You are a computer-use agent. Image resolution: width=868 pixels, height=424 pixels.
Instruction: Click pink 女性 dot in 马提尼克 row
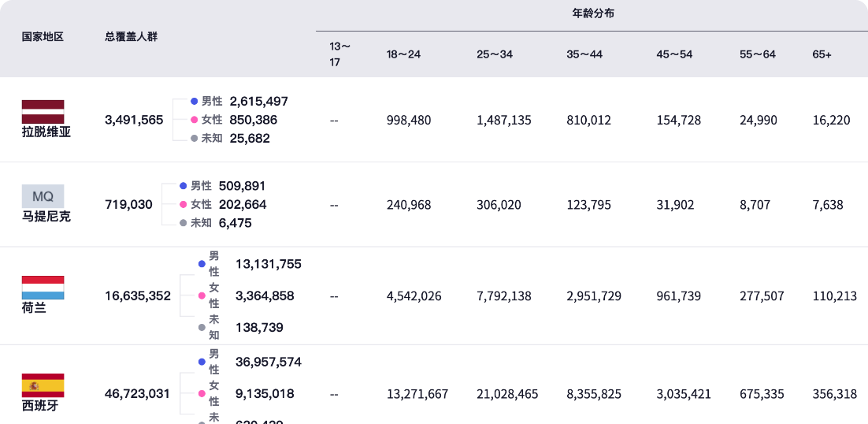coord(184,204)
